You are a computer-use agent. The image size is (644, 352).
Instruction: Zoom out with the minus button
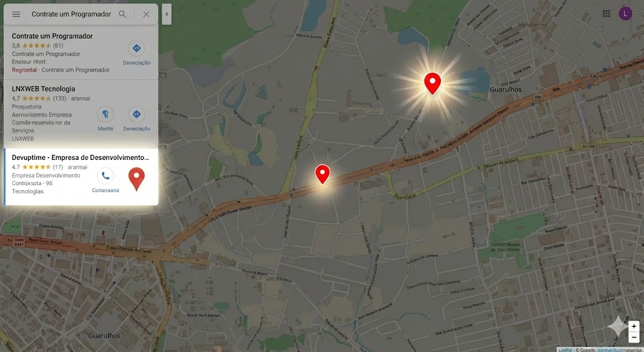[x=634, y=337]
